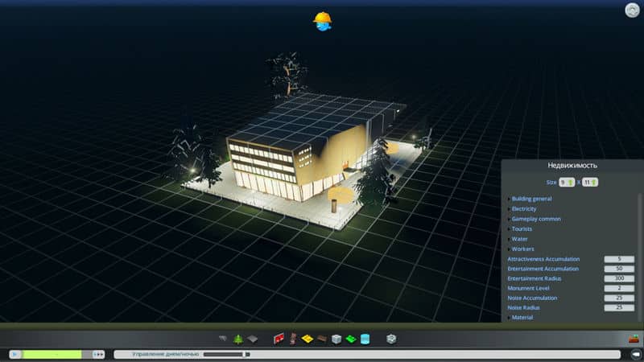644x362 pixels.
Task: Click the bulldozer icon
Action: (633, 339)
